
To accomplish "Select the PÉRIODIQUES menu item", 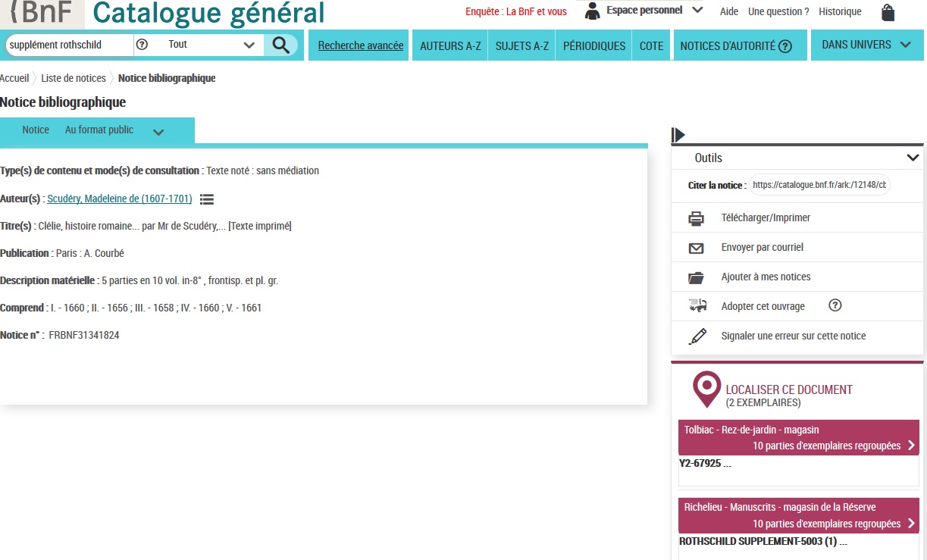I will click(x=593, y=46).
